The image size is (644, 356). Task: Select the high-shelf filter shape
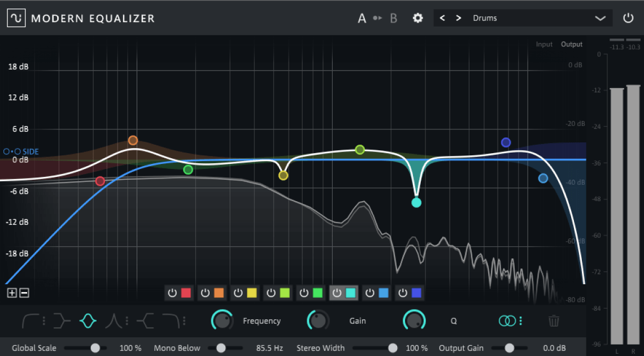pyautogui.click(x=145, y=321)
